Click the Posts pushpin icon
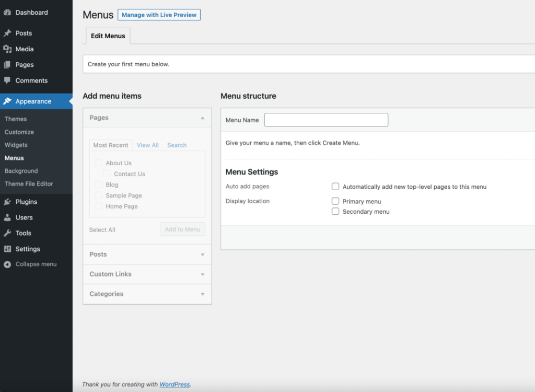535x392 pixels. coord(7,33)
